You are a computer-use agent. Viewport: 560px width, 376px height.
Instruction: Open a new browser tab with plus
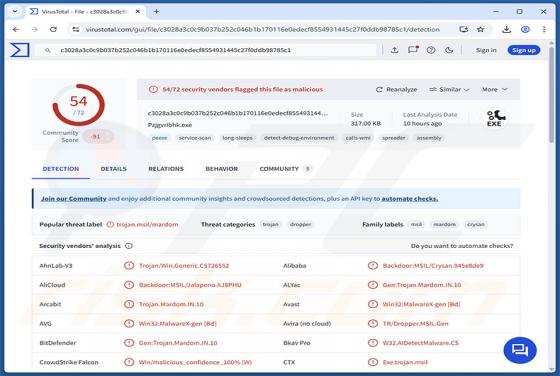click(156, 11)
